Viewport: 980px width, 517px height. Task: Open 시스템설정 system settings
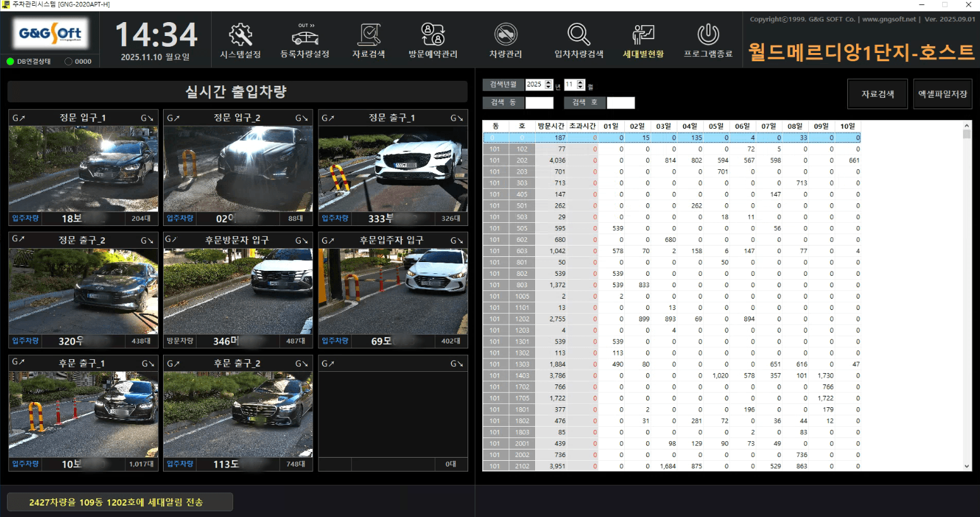[240, 40]
